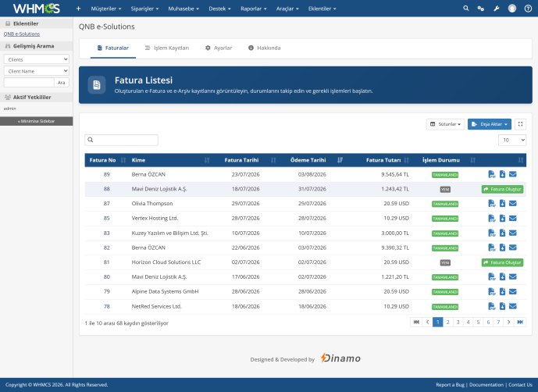Screen dimensions: 538x392
Task: Go to page 2 of invoices
Action: point(447,322)
